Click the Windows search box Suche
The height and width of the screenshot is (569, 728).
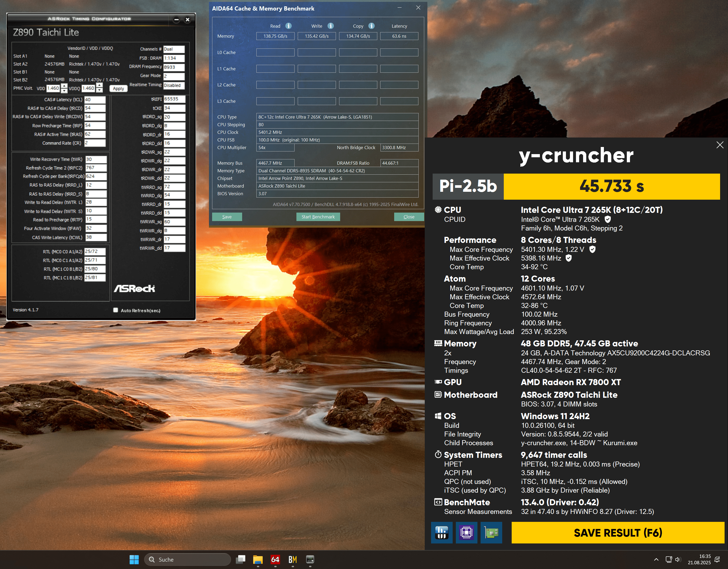coord(187,559)
